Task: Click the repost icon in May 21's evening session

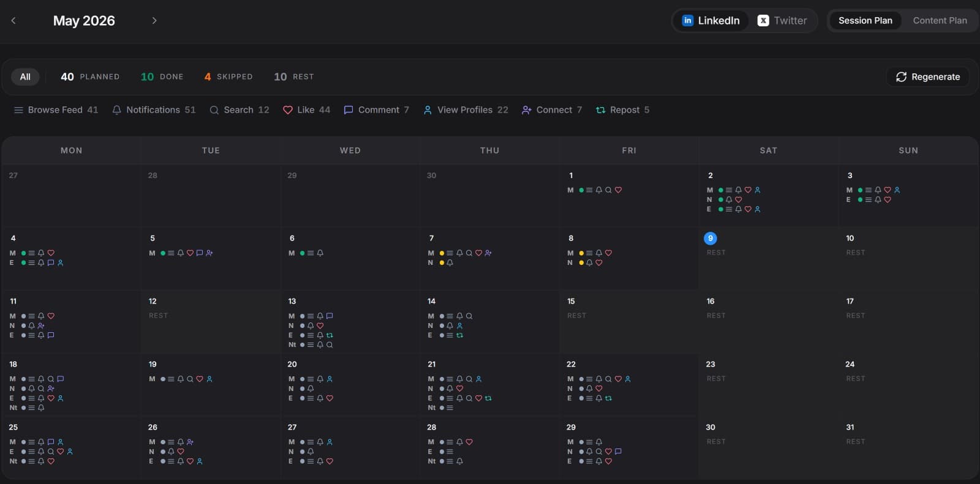Action: 488,398
